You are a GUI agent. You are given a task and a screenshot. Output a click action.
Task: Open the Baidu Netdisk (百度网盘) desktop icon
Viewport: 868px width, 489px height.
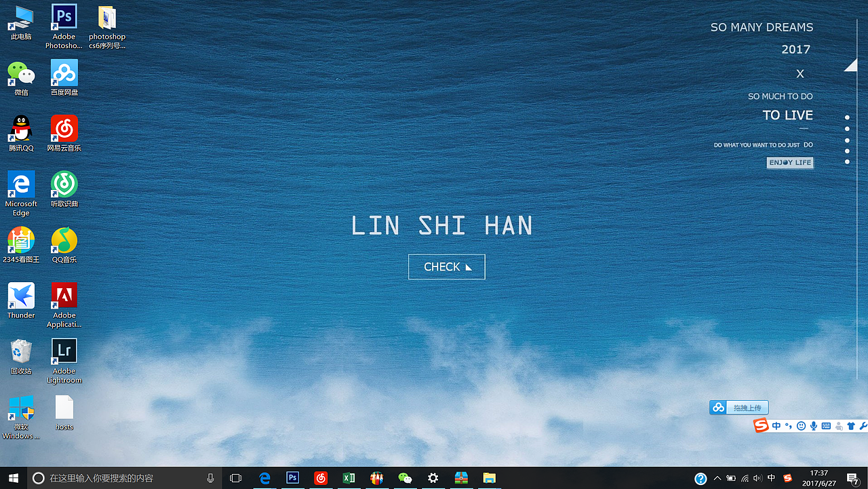[64, 73]
